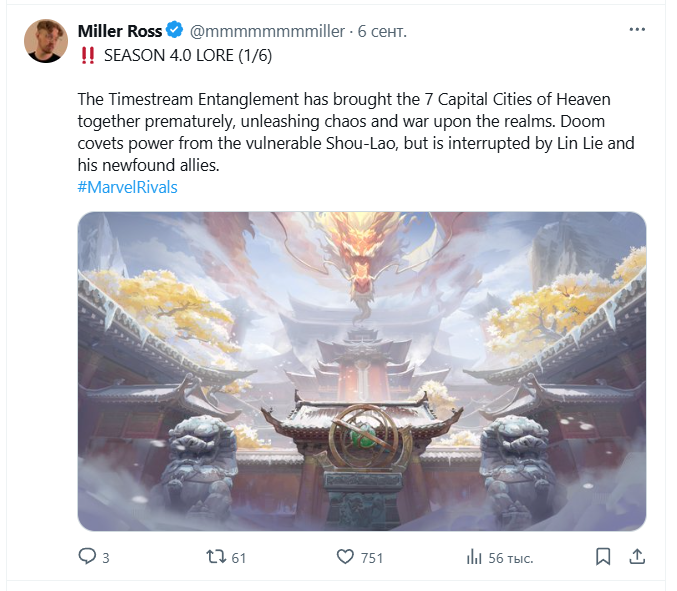Click the 56 тыс. views count
Image resolution: width=677 pixels, height=591 pixels.
pos(511,558)
